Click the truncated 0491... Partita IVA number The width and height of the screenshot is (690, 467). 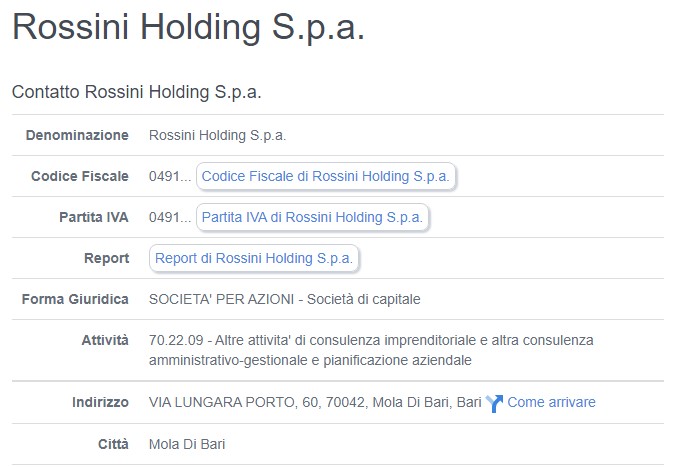[x=170, y=217]
